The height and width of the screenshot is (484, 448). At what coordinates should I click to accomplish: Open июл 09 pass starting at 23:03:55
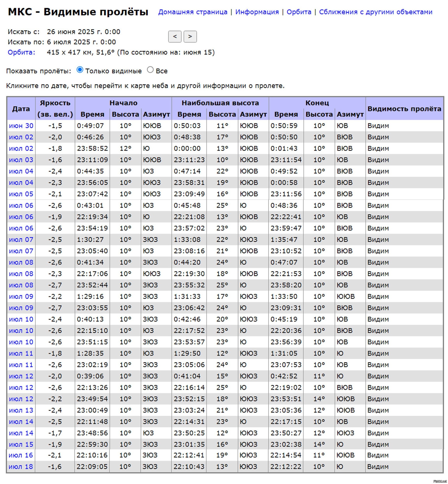tap(21, 308)
